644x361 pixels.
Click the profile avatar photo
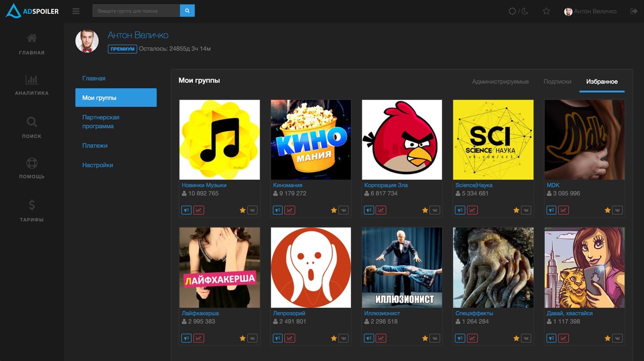[x=87, y=41]
